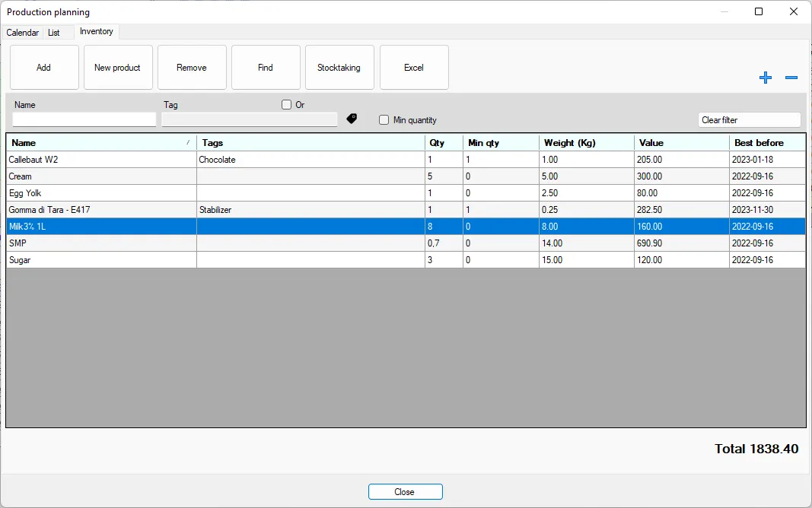This screenshot has width=812, height=508.
Task: Enable the Or checkbox
Action: pyautogui.click(x=286, y=104)
